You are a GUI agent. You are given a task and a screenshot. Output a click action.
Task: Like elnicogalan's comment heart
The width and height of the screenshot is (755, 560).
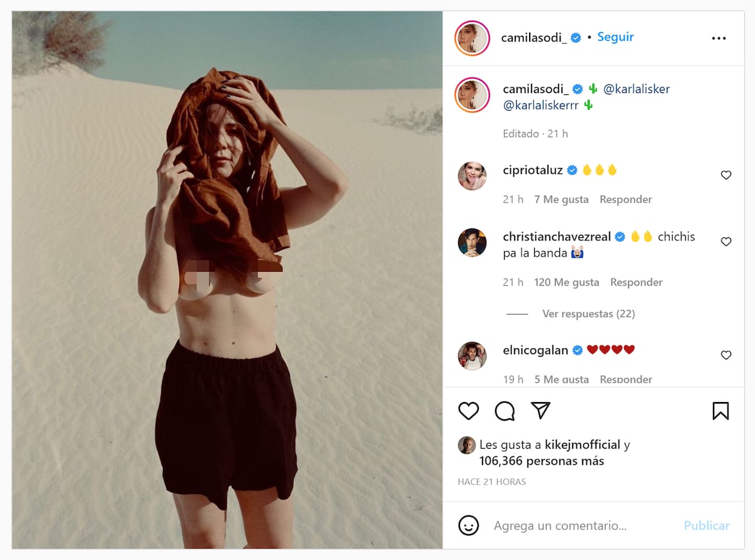[726, 355]
